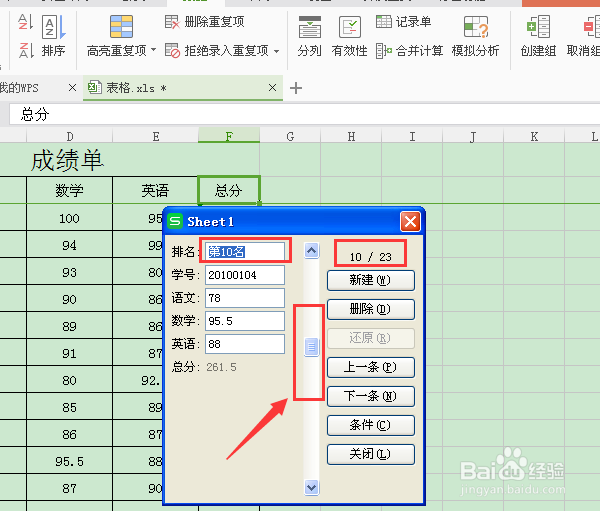Open the 有效性 data validation tool
Image resolution: width=600 pixels, height=511 pixels.
point(349,37)
